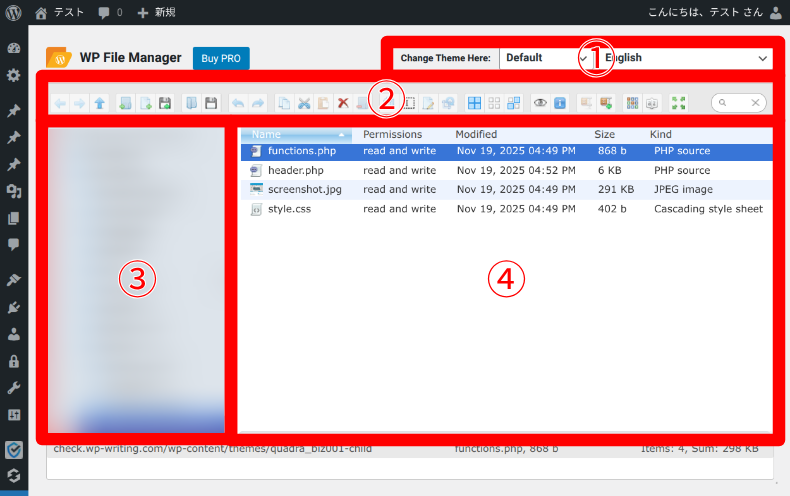790x496 pixels.
Task: Open the get info icon
Action: point(560,103)
